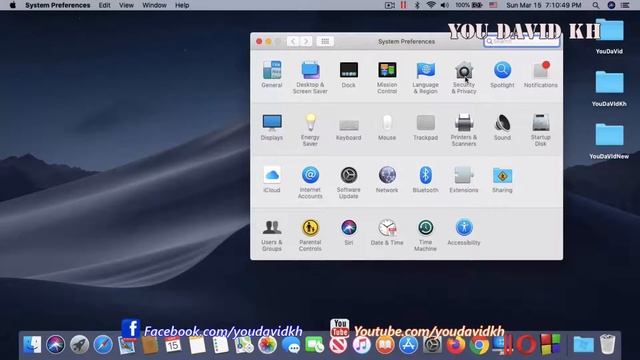Open the Displays preferences pane
Viewport: 640px width, 360px height.
tap(272, 127)
